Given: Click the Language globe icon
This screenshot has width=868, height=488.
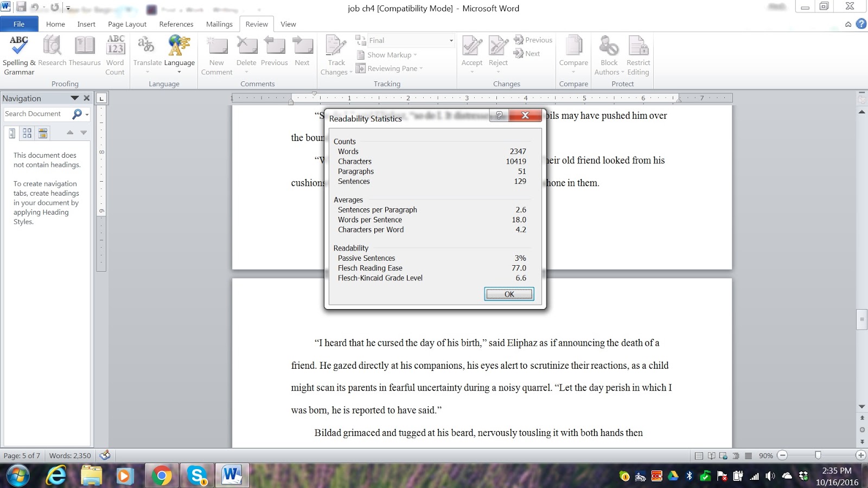Looking at the screenshot, I should coord(179,46).
